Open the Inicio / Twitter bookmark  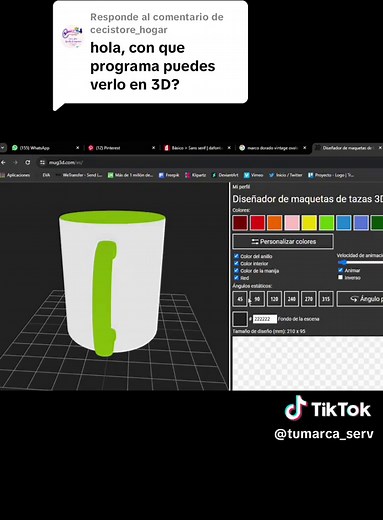point(285,175)
